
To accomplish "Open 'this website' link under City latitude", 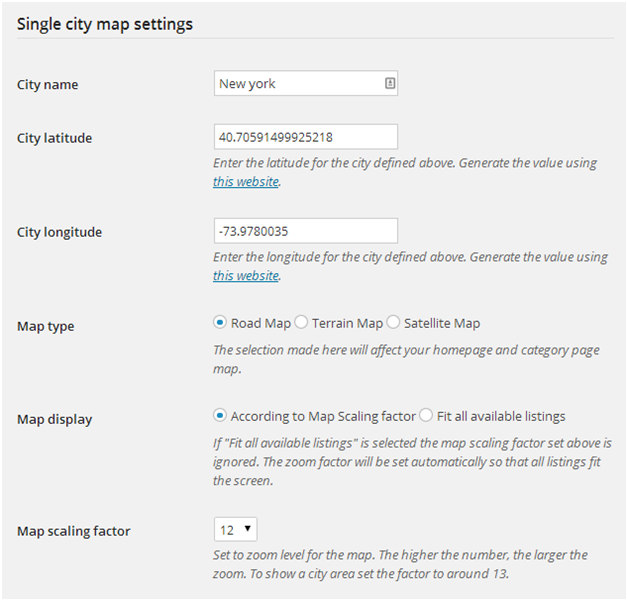I will [246, 182].
